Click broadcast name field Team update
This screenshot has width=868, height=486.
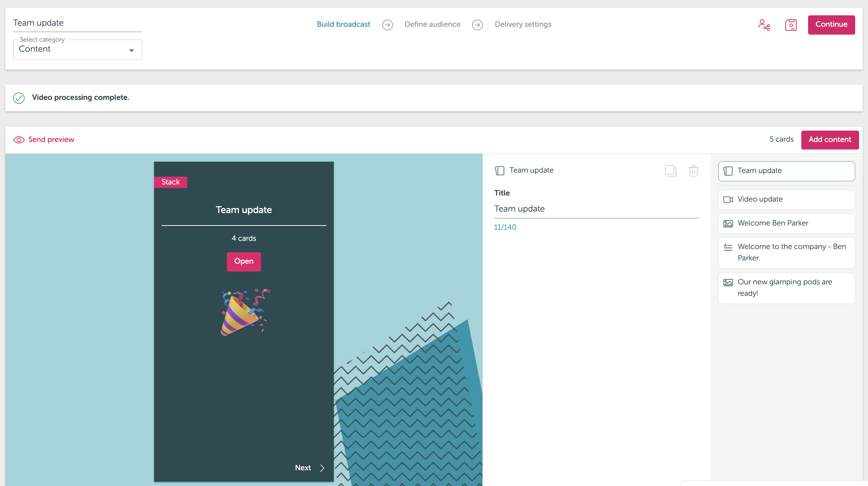[77, 23]
